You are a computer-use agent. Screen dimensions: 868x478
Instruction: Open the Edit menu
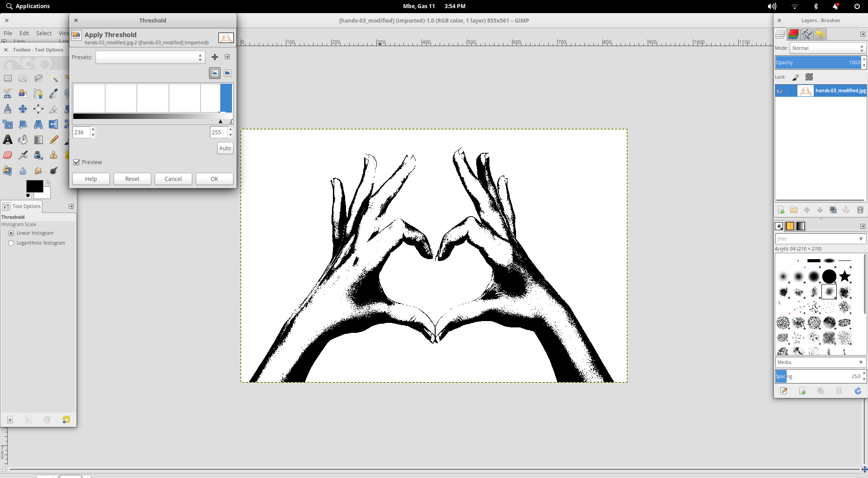pyautogui.click(x=24, y=33)
